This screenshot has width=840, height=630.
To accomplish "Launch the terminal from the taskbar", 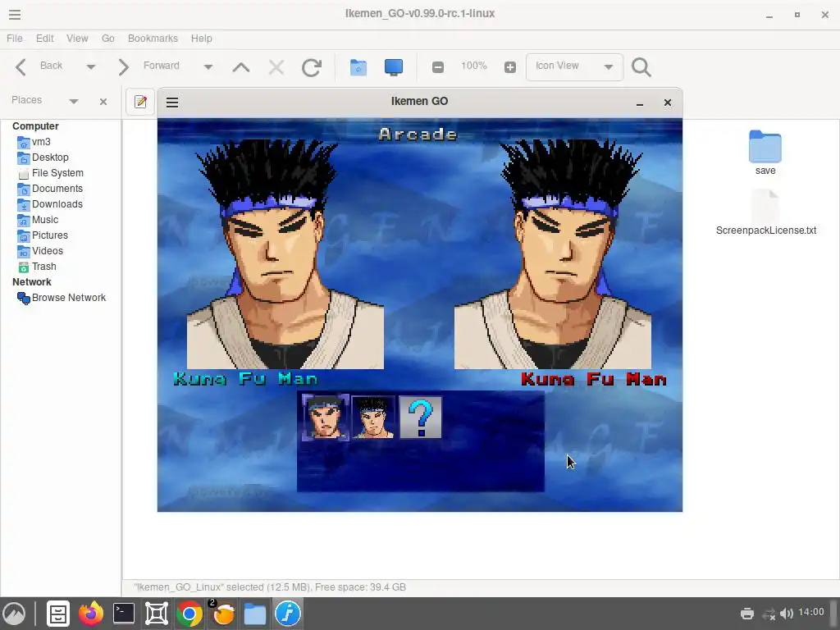I will point(124,614).
